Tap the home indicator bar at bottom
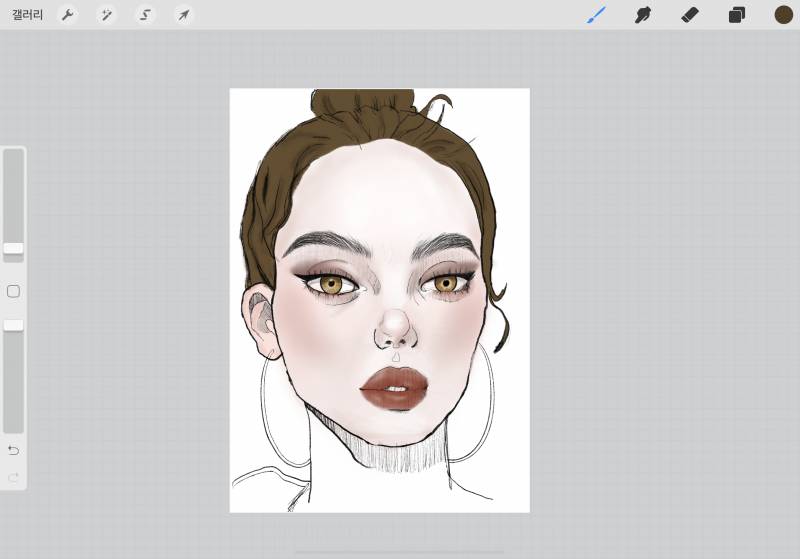The width and height of the screenshot is (800, 559). click(x=400, y=551)
